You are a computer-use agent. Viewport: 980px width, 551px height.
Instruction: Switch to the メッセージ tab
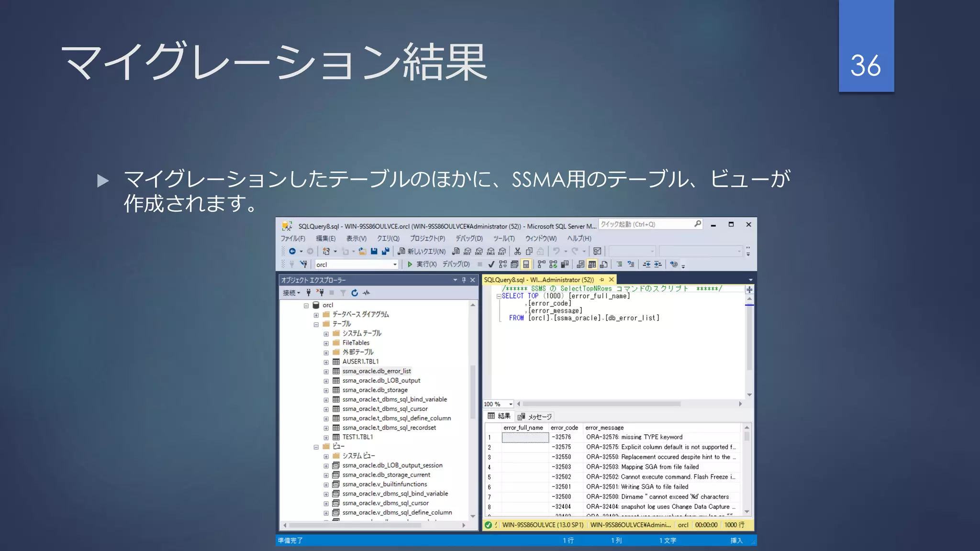[535, 417]
